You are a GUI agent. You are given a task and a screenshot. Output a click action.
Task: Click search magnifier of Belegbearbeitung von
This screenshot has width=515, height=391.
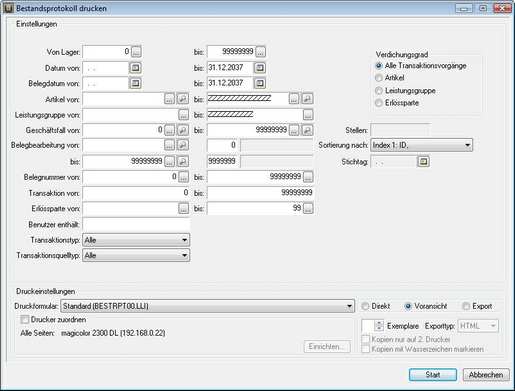pyautogui.click(x=183, y=145)
